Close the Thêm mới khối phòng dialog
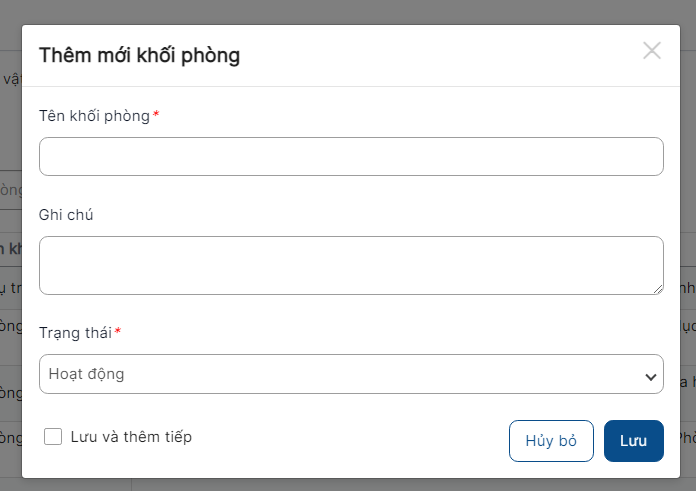Image resolution: width=696 pixels, height=491 pixels. pyautogui.click(x=652, y=51)
